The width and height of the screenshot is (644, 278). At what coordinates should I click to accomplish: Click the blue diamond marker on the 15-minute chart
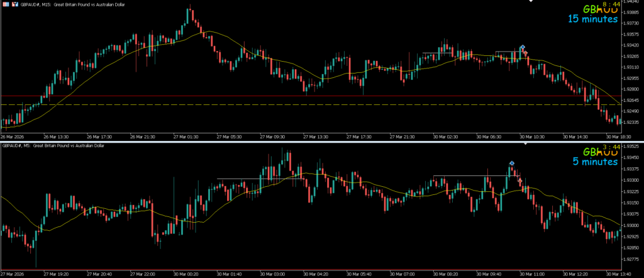522,47
